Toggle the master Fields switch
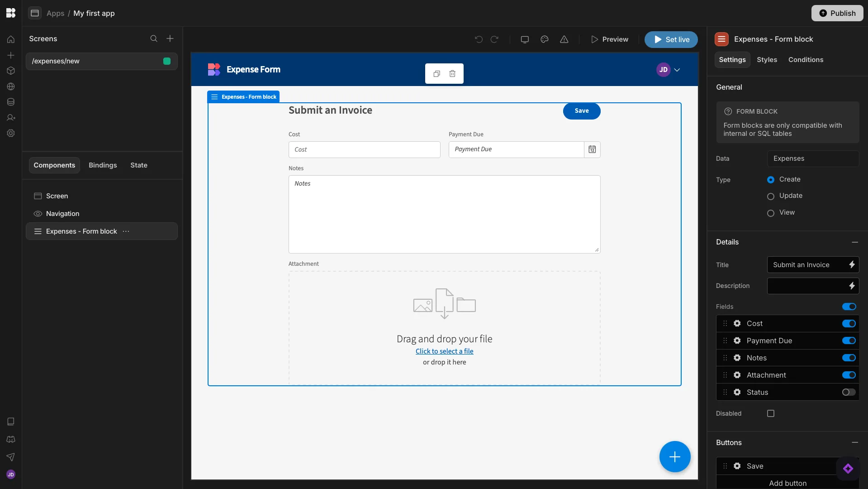The width and height of the screenshot is (868, 489). coord(849,307)
